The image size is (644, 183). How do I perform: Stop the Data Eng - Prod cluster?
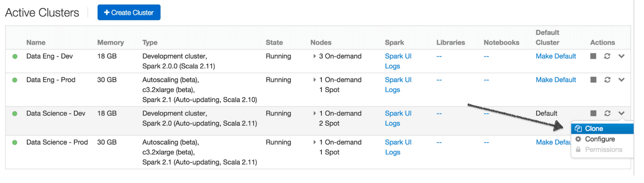(x=593, y=80)
